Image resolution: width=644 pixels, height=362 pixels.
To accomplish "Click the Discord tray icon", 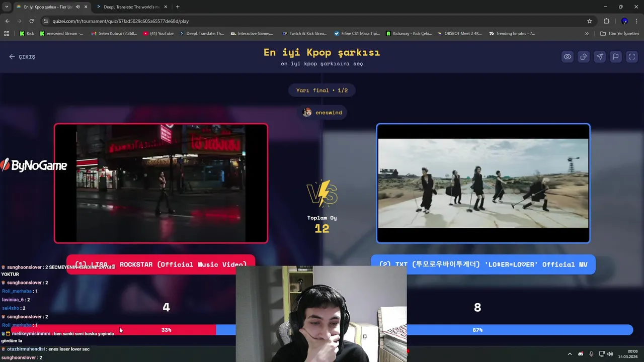I will [x=581, y=354].
